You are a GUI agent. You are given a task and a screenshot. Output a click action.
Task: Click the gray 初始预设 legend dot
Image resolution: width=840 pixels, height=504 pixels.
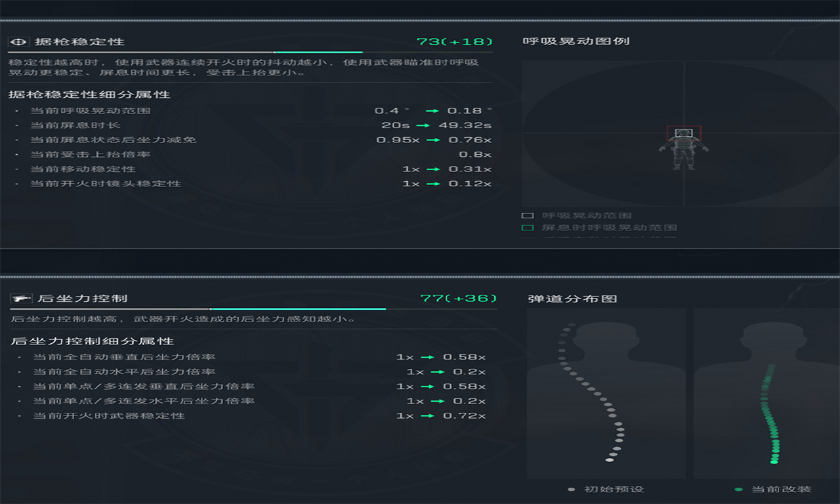(x=571, y=490)
